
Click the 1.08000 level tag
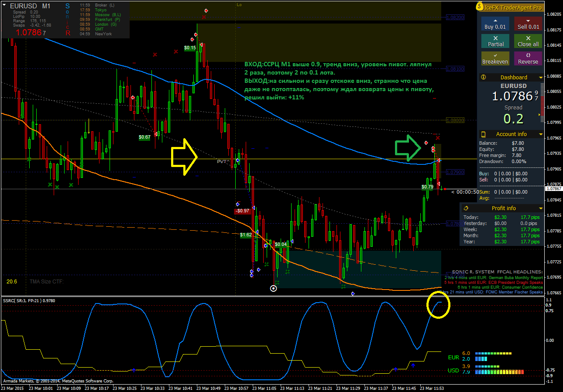pos(455,120)
